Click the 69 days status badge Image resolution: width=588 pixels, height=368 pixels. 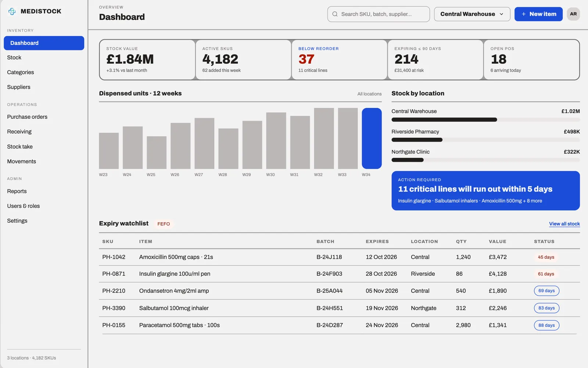[546, 291]
